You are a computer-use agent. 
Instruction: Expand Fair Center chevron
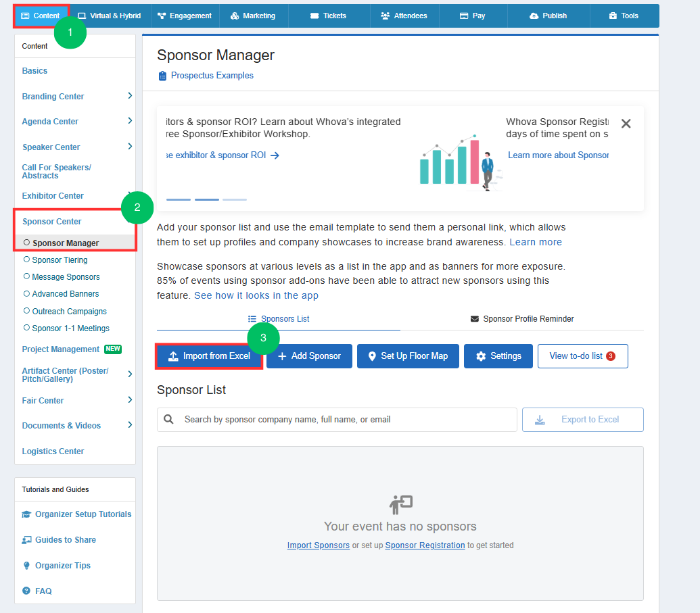pos(130,399)
